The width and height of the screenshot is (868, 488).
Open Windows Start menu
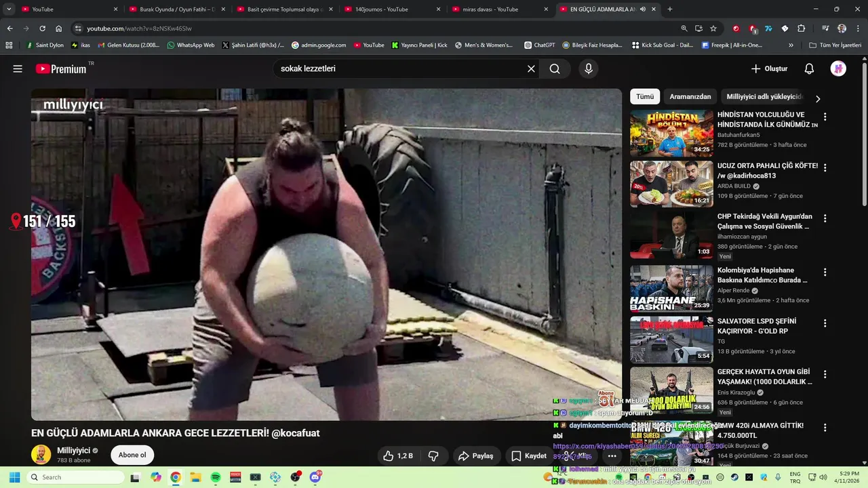[14, 477]
